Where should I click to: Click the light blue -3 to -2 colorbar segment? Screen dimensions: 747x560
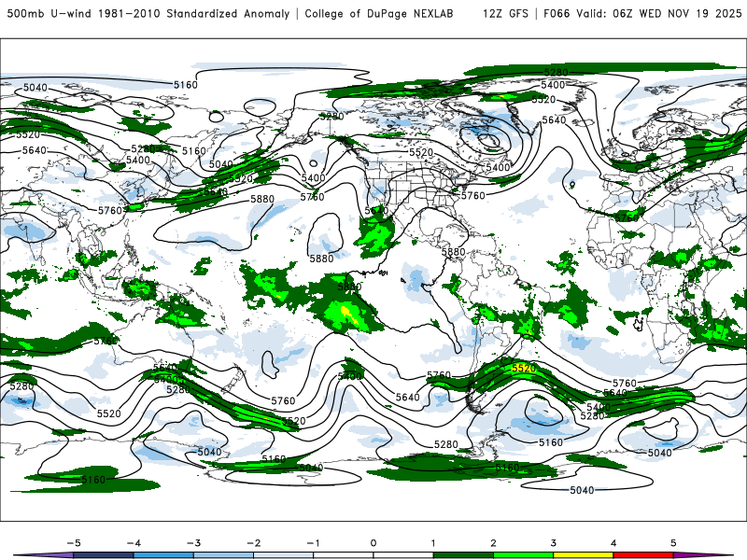coord(223,555)
